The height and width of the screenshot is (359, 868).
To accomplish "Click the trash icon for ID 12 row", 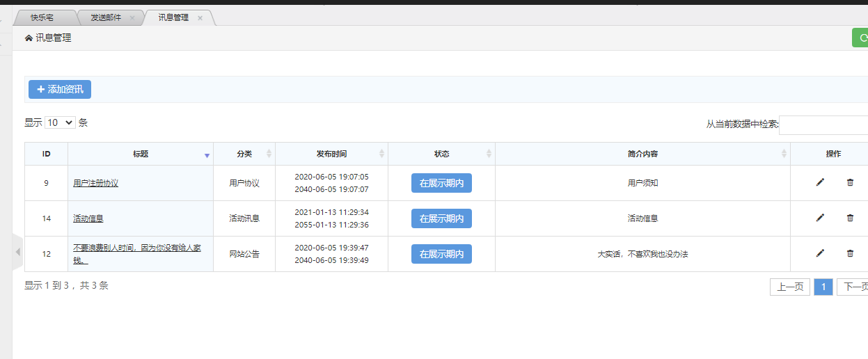I will pyautogui.click(x=850, y=253).
